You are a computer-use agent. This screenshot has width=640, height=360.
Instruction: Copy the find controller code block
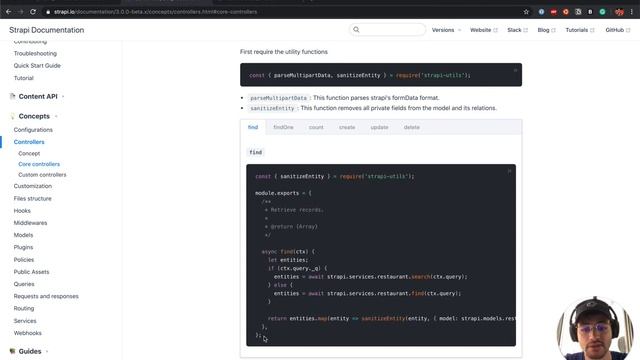(x=509, y=171)
